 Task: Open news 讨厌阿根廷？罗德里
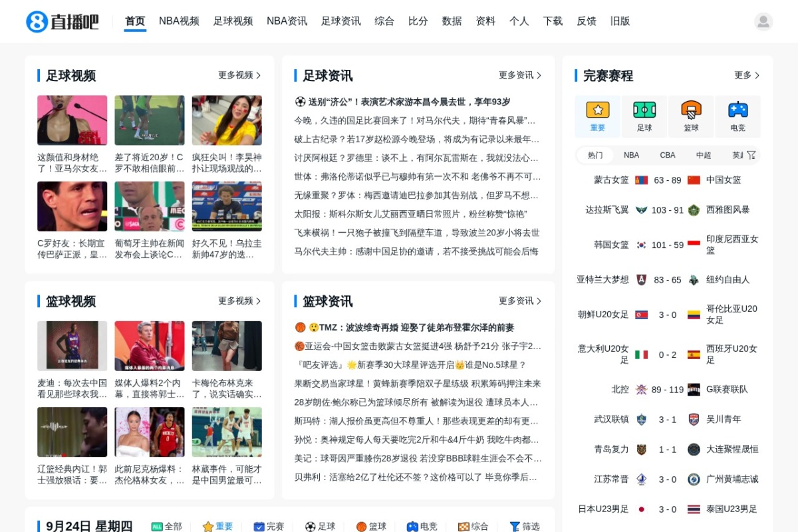pyautogui.click(x=417, y=158)
